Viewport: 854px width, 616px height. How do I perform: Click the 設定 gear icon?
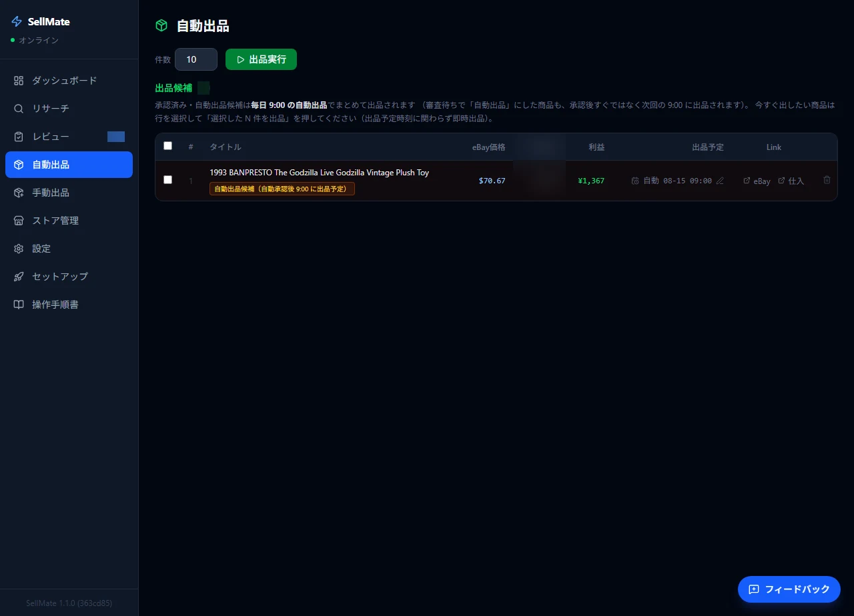tap(19, 249)
